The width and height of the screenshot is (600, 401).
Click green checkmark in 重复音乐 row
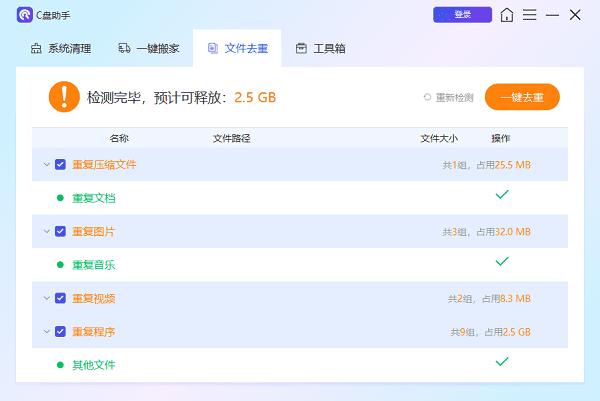click(x=502, y=261)
